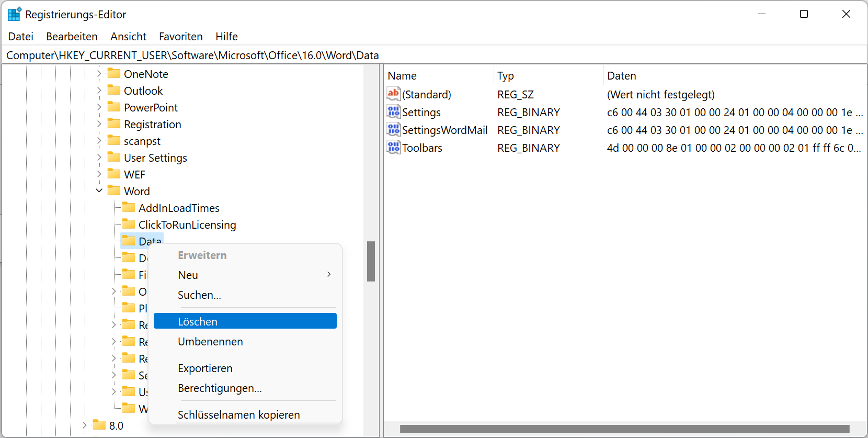Maximize the Registrierungs-Editor window
The image size is (868, 438).
pos(804,14)
